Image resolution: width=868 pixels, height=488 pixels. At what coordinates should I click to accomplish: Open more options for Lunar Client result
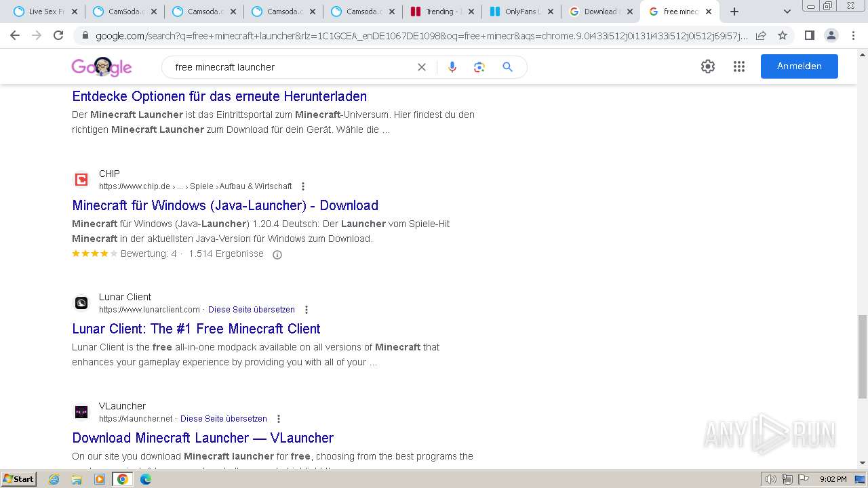click(x=307, y=310)
